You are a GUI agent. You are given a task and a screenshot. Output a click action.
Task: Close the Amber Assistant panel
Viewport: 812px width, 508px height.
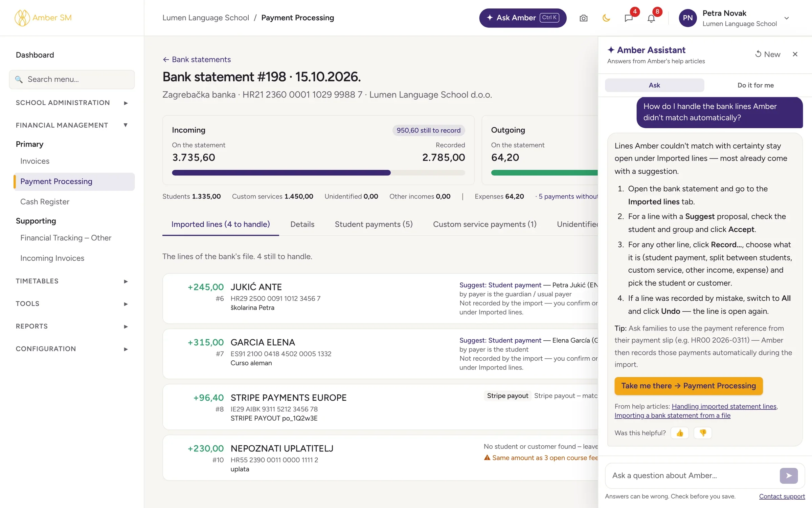795,54
